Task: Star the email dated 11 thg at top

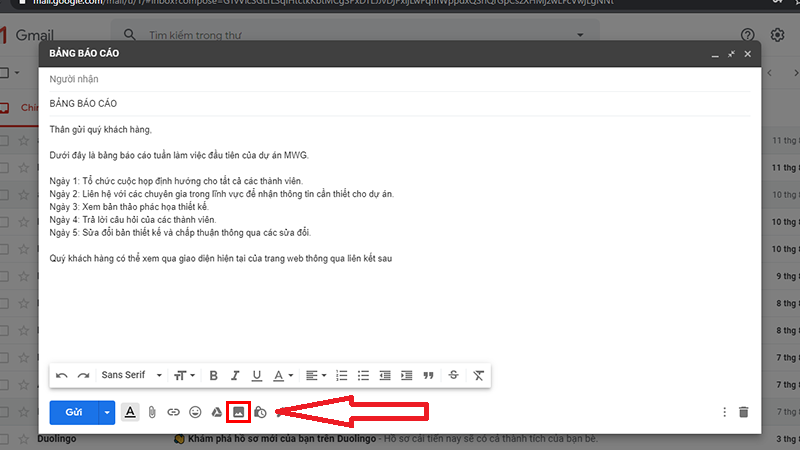Action: (24, 140)
